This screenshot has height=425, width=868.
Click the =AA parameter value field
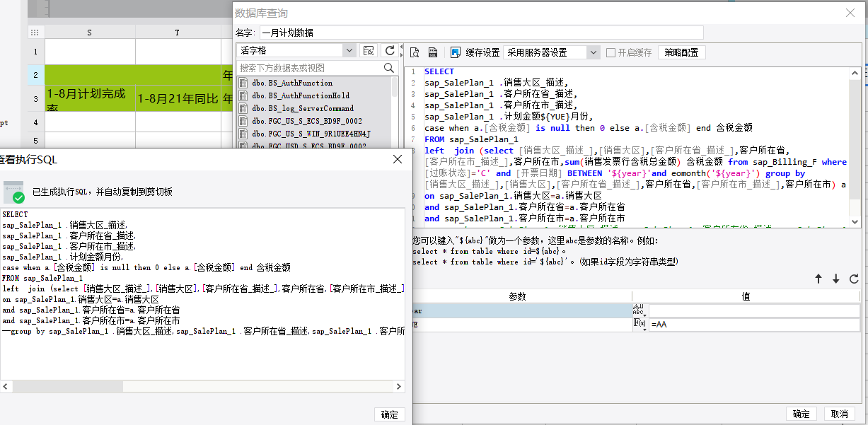tap(754, 325)
